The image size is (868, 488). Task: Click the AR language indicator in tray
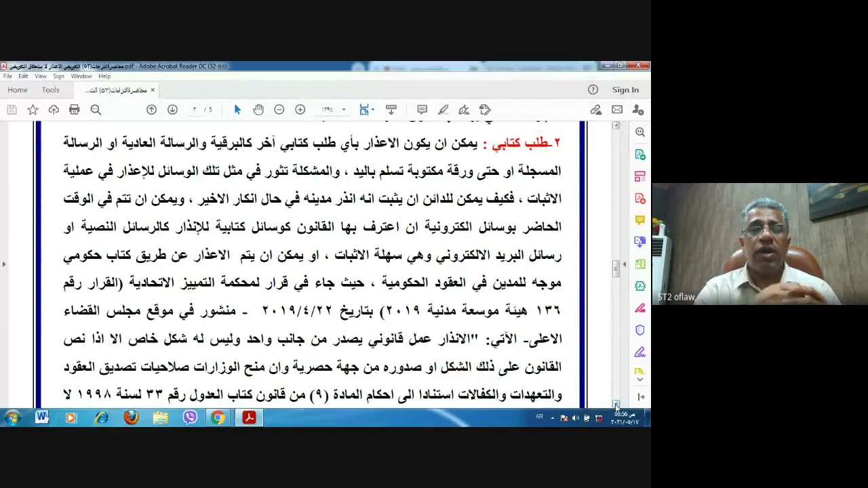pos(540,417)
